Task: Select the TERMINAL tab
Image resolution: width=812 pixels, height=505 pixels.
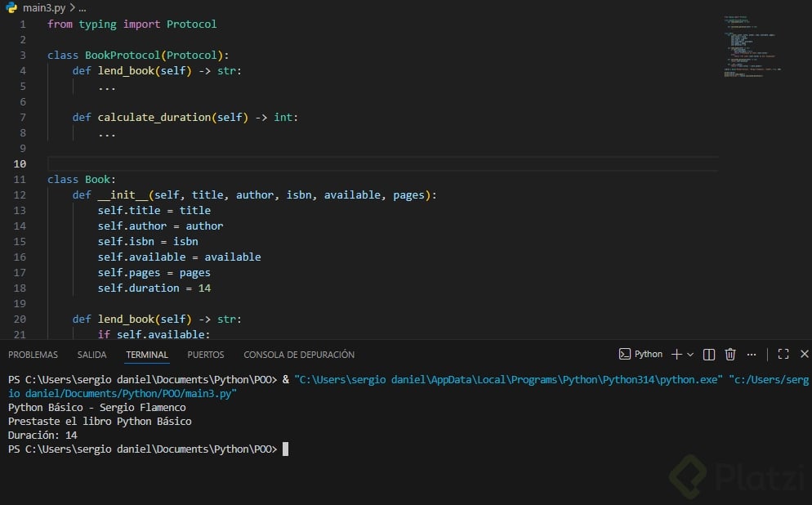Action: [147, 355]
